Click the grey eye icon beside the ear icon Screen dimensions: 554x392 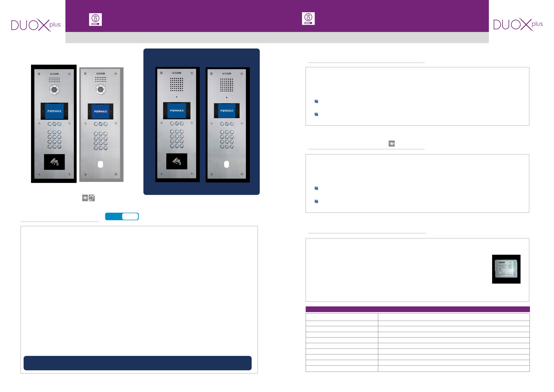coord(85,198)
